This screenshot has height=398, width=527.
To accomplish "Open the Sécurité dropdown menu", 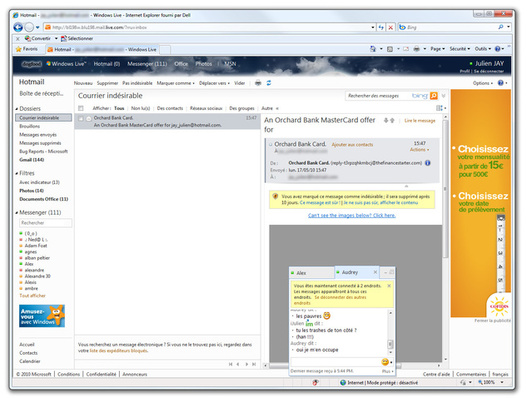I will [x=460, y=49].
